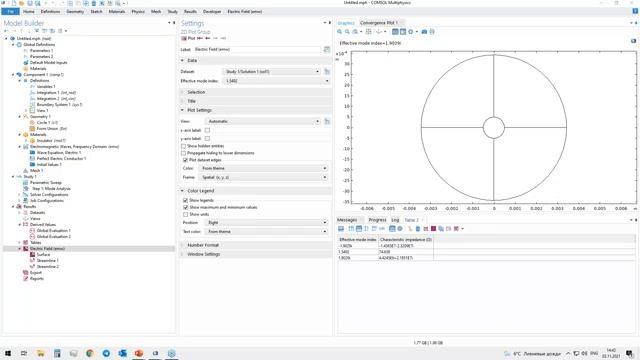Select Perfect Electric Conductor 1 node

pos(61,158)
